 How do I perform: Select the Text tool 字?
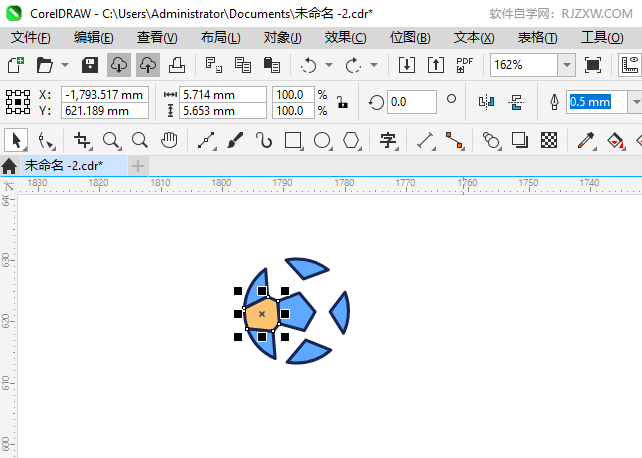tap(388, 140)
